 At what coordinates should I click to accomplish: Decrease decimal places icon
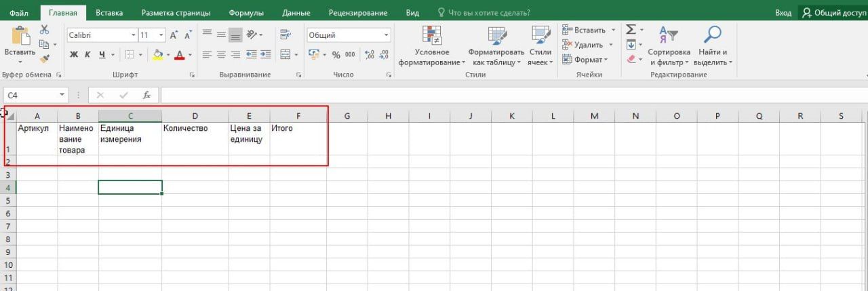point(383,55)
